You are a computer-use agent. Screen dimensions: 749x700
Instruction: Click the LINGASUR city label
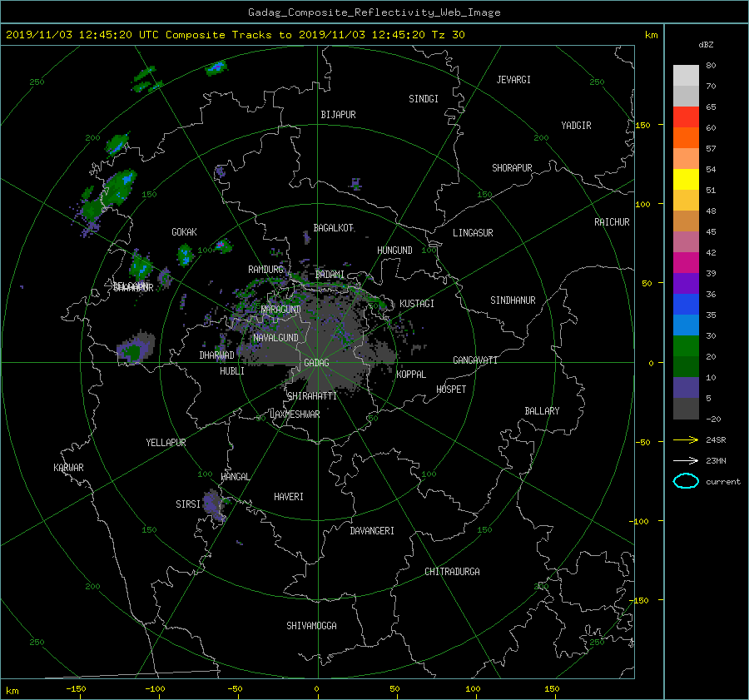click(473, 233)
